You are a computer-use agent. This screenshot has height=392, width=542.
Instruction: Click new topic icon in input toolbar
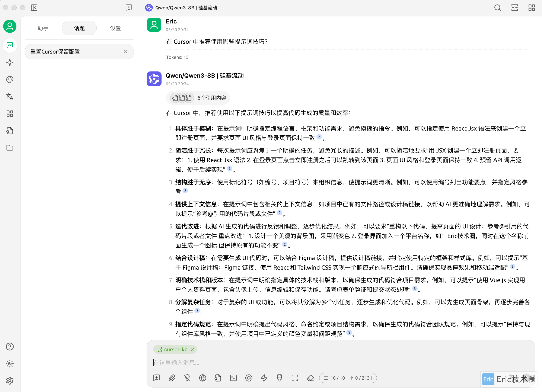[x=157, y=378]
